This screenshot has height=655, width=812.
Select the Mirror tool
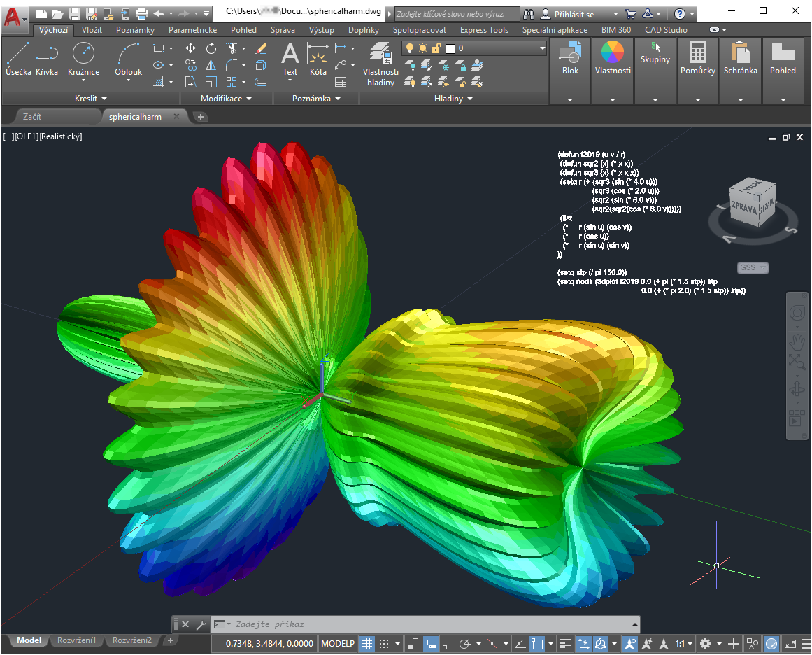point(211,65)
